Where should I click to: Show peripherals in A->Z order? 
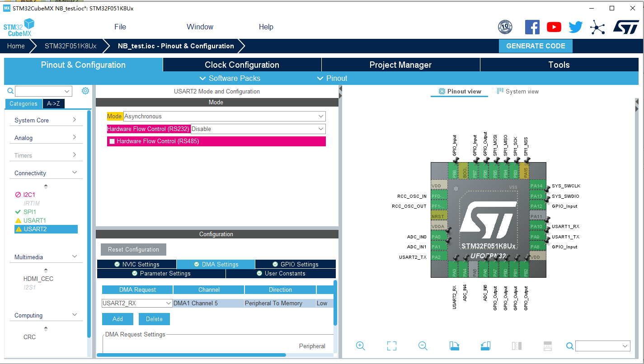click(x=53, y=103)
